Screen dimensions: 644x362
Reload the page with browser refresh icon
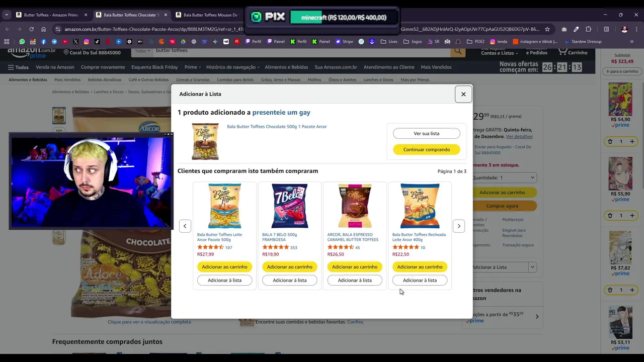[x=31, y=29]
